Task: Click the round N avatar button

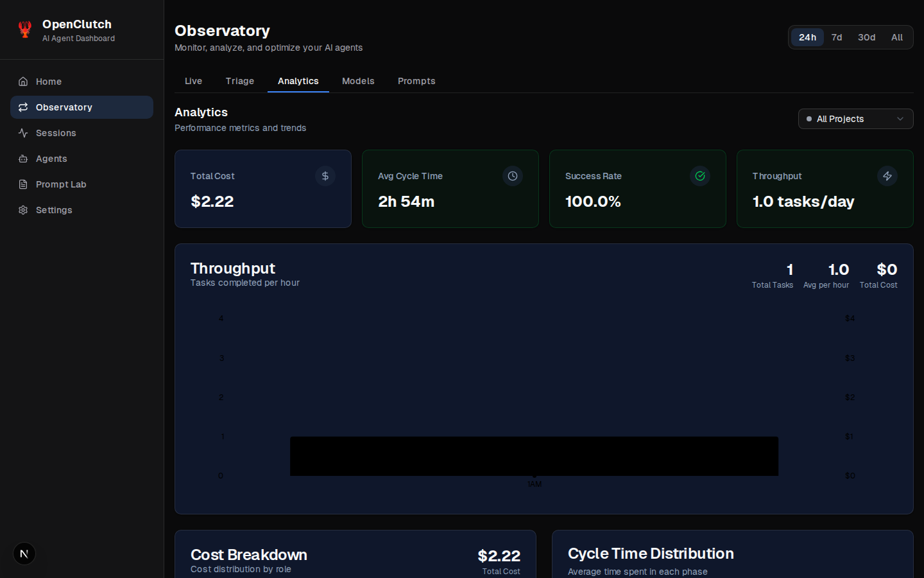Action: point(24,554)
